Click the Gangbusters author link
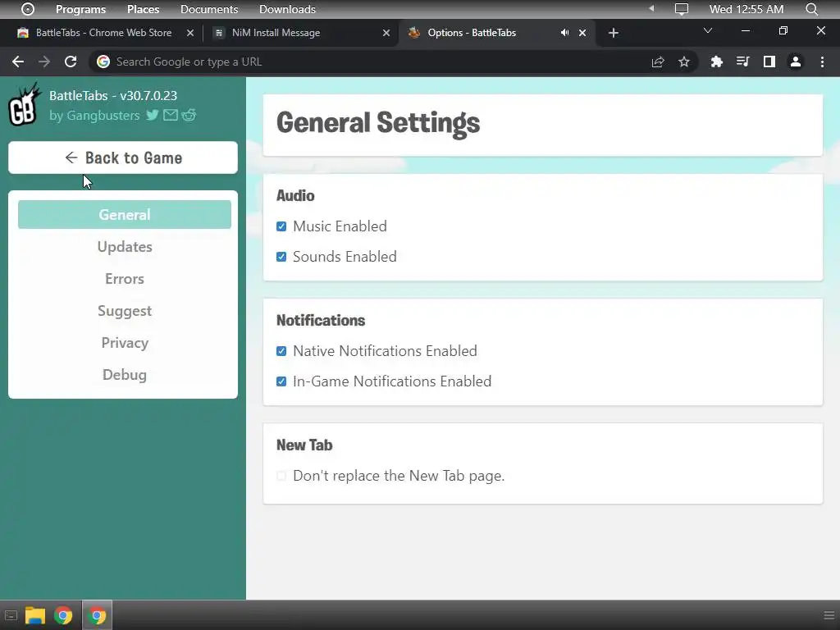Image resolution: width=840 pixels, height=630 pixels. (103, 115)
